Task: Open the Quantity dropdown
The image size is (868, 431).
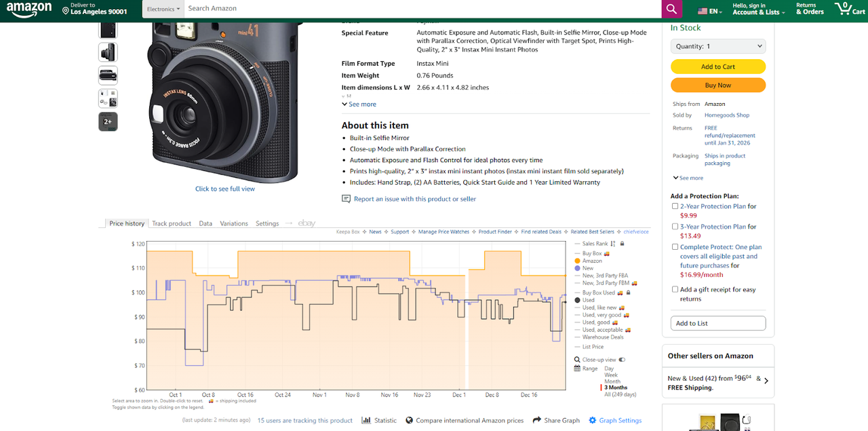Action: pyautogui.click(x=717, y=45)
